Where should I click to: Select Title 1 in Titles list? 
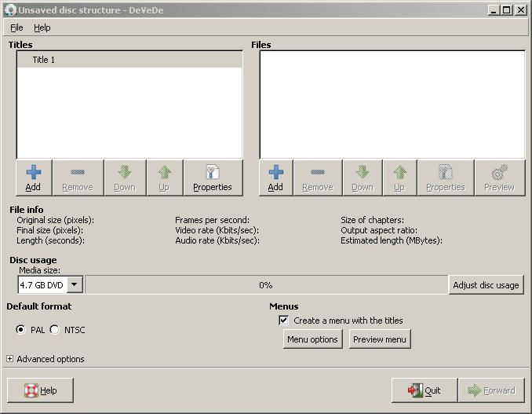129,60
